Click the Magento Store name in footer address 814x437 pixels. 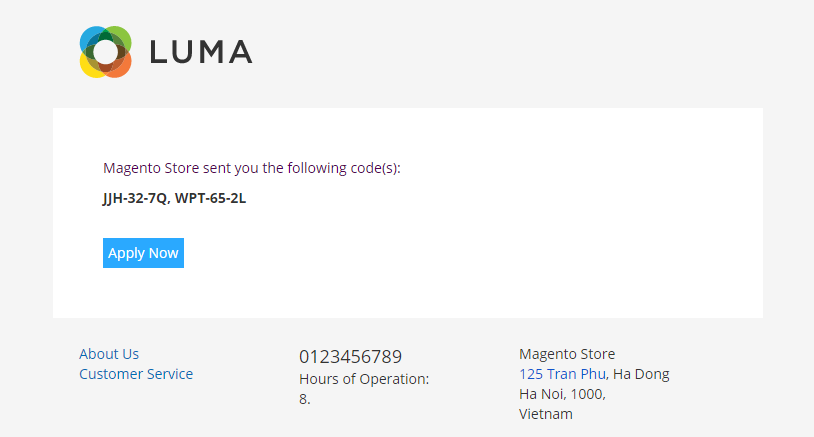pos(567,354)
